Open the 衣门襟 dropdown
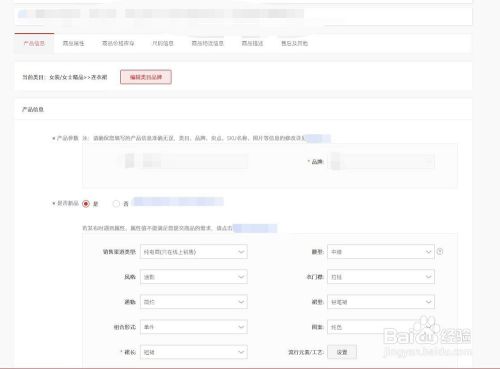500x369 pixels. 381,277
